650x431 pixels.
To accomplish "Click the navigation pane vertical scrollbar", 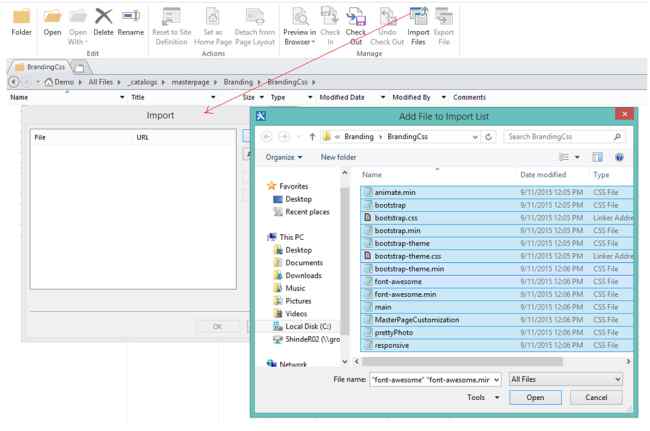I will click(344, 261).
